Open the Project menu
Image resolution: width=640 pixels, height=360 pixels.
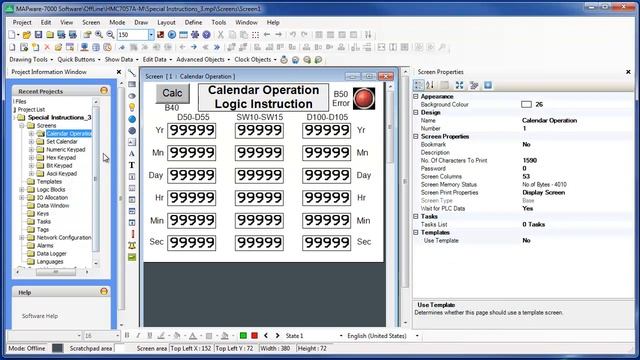pos(22,22)
